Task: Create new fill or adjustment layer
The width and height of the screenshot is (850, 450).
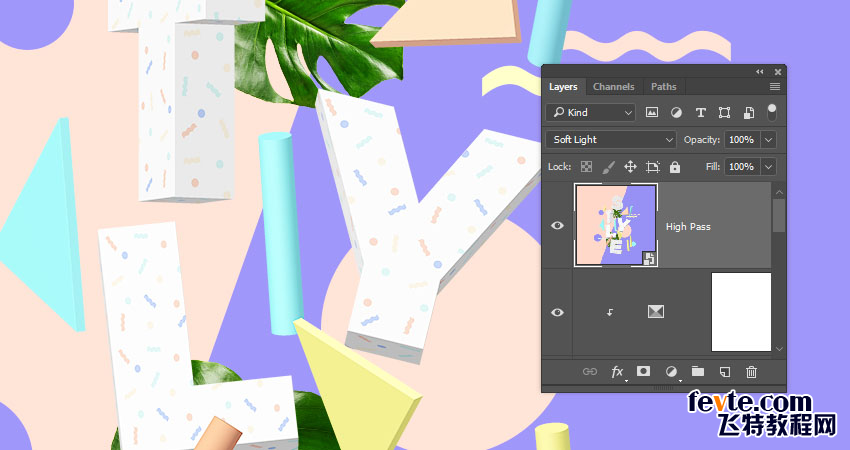Action: 671,372
